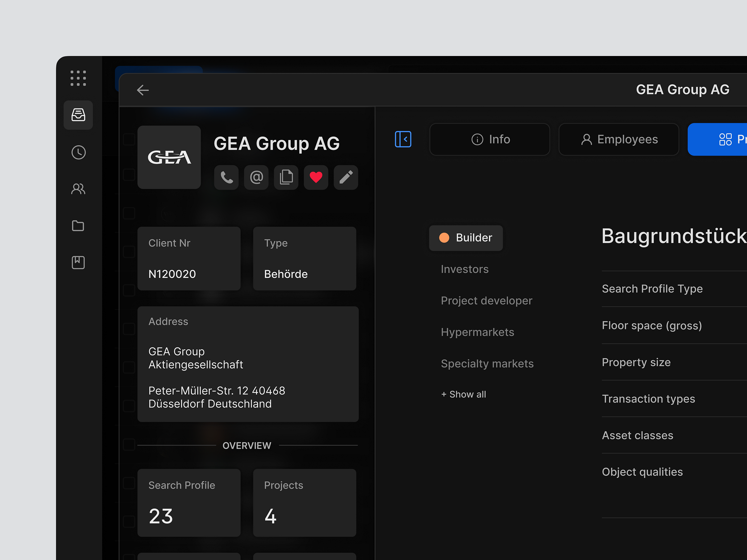Edit company with the pencil icon

346,177
